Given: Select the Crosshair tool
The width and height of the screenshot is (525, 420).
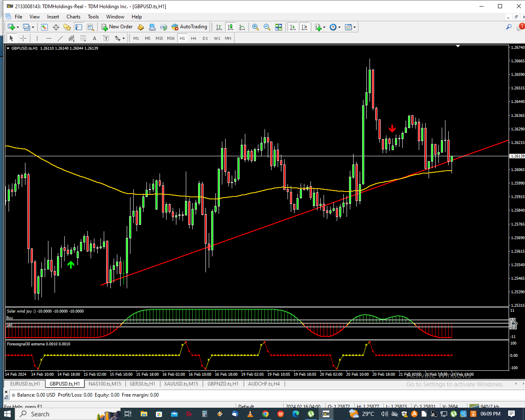Looking at the screenshot, I should click(x=23, y=38).
